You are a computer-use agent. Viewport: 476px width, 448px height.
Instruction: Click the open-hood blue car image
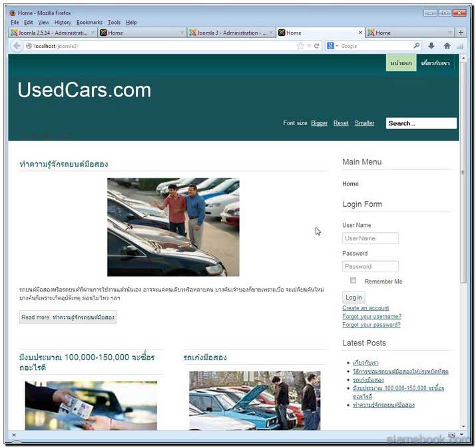point(254,401)
